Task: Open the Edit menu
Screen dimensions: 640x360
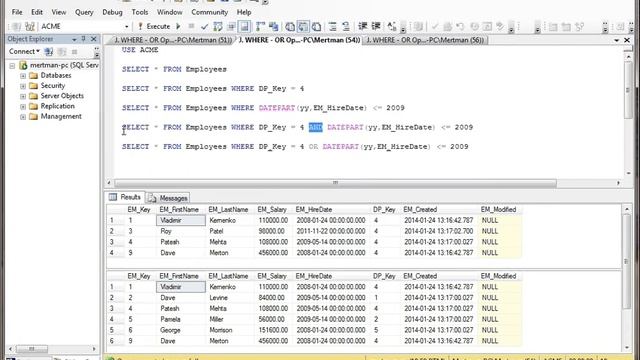Action: pyautogui.click(x=37, y=12)
